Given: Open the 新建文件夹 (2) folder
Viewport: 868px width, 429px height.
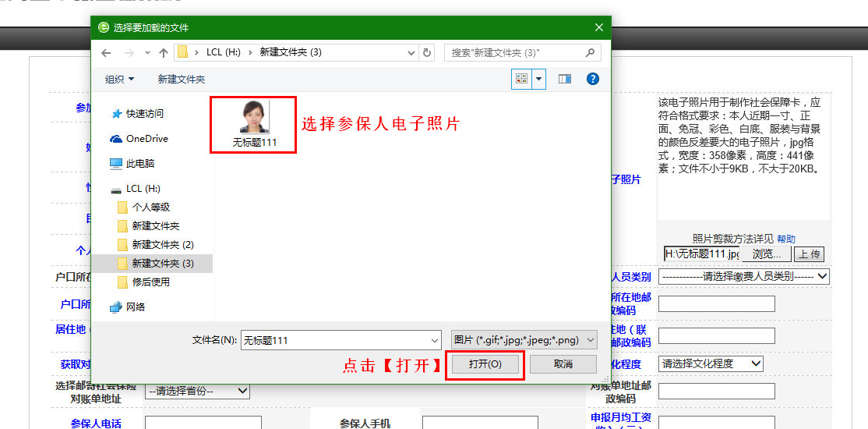Looking at the screenshot, I should [163, 244].
